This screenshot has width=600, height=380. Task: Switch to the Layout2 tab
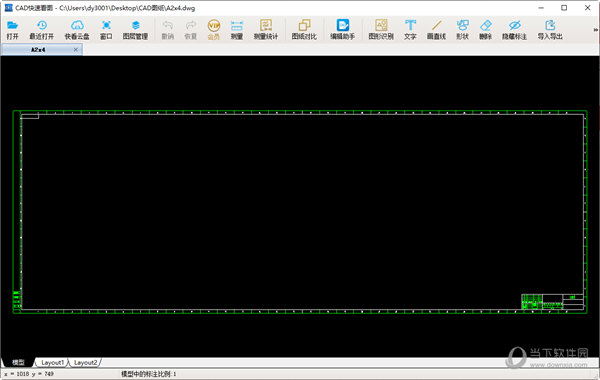[85, 362]
